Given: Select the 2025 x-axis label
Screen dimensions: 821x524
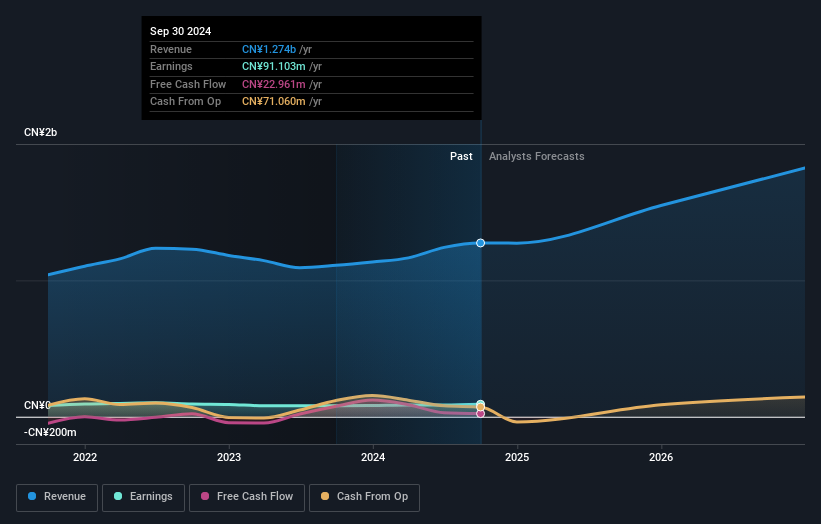Looking at the screenshot, I should [x=517, y=457].
